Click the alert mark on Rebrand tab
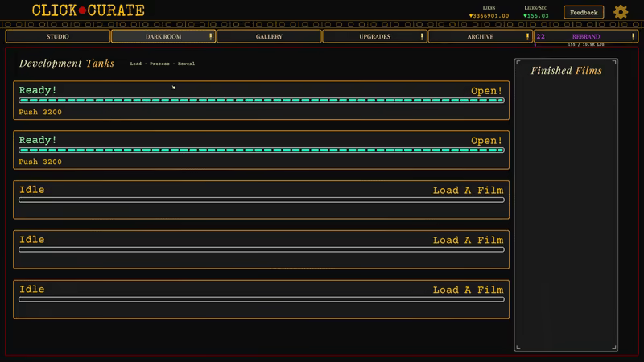The image size is (644, 362). click(x=633, y=36)
